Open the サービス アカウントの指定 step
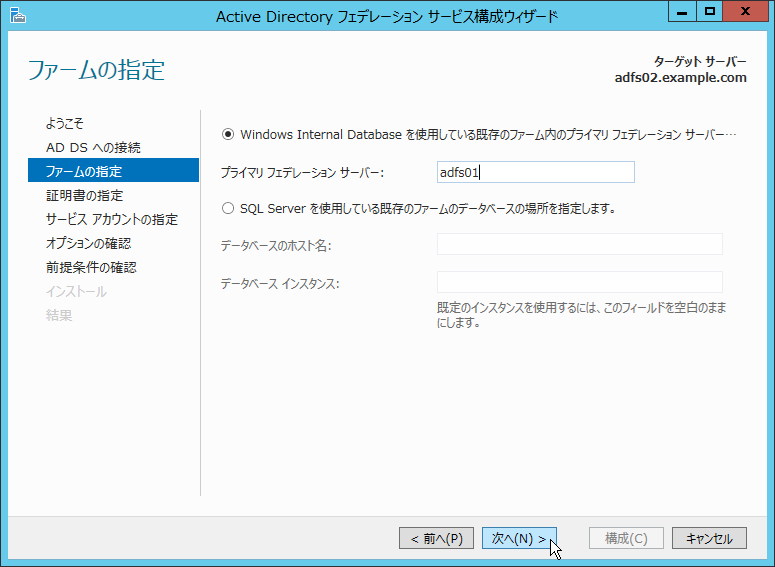The image size is (775, 567). coord(114,219)
